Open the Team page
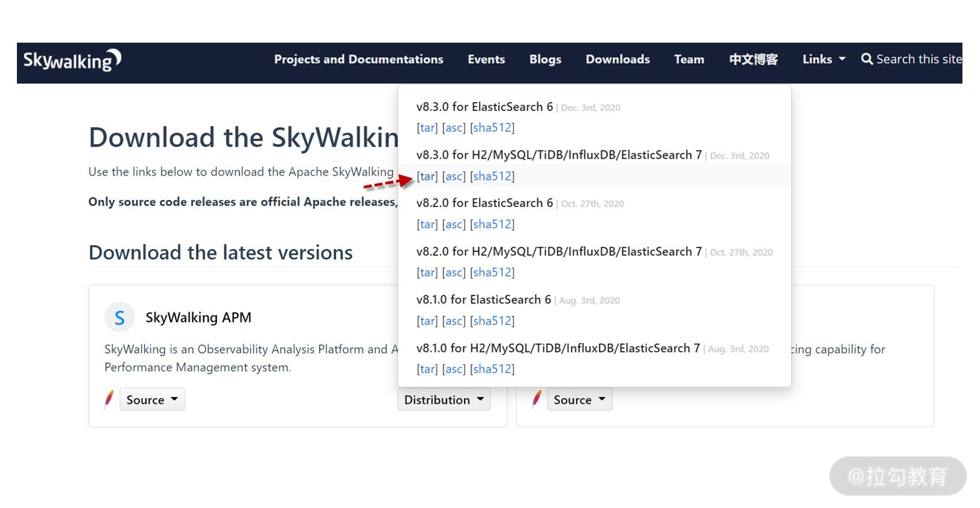The image size is (980, 508). click(689, 59)
